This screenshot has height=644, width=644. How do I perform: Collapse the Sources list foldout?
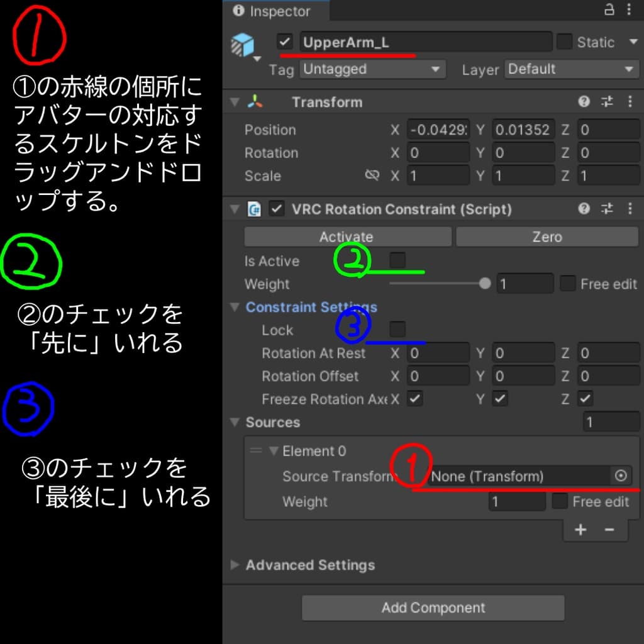235,422
